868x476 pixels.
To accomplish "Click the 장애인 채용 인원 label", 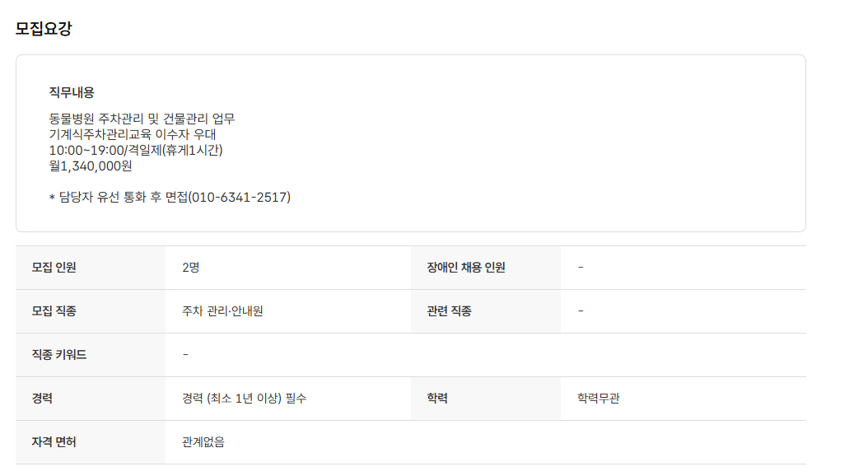I will tap(466, 268).
